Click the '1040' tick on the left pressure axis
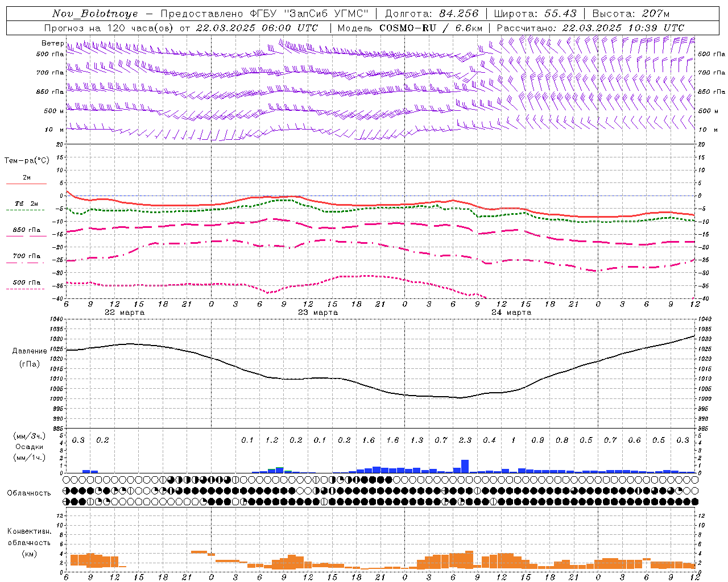The height and width of the screenshot is (582, 728). click(57, 320)
